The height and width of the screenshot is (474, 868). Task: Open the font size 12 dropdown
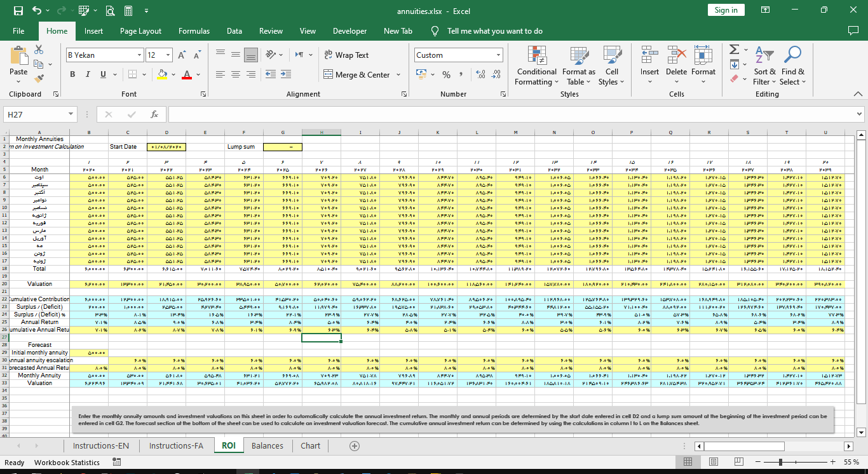(168, 55)
